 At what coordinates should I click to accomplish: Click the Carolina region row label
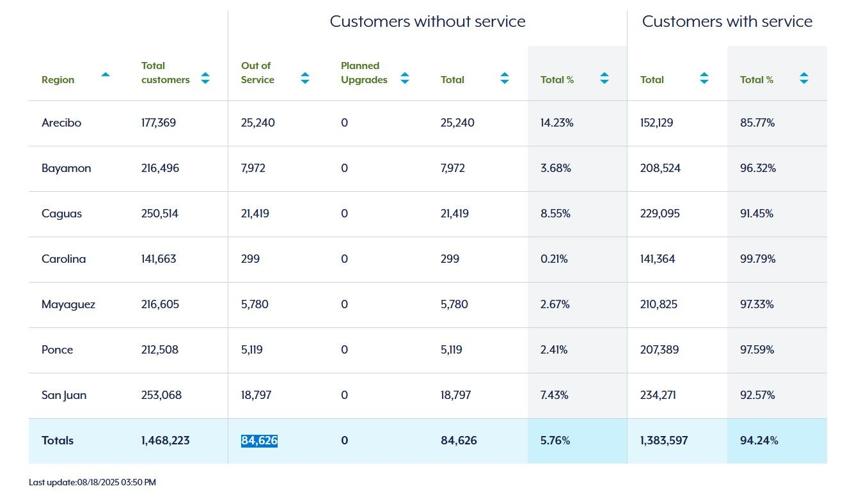point(63,259)
